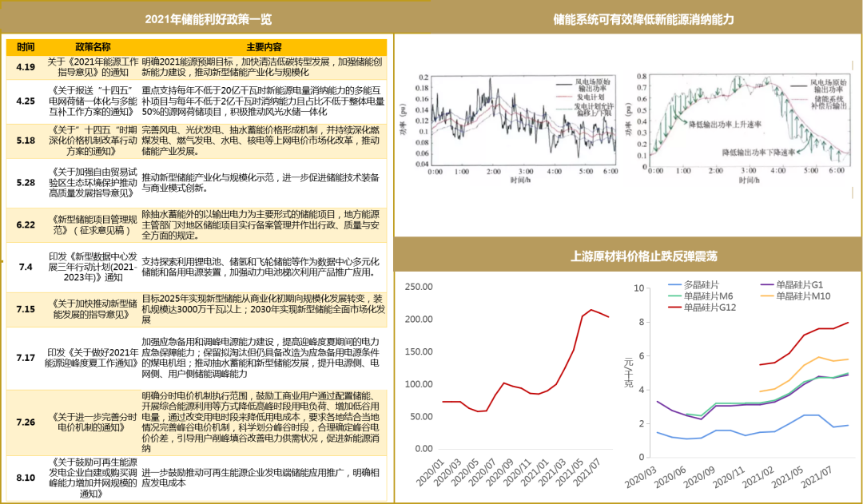863x504 pixels.
Task: Click x-axis label 2020/01 on price chart
Action: click(x=431, y=472)
